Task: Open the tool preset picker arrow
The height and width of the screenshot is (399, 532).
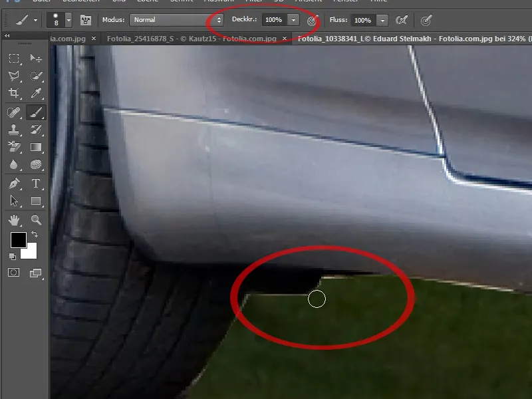Action: pyautogui.click(x=35, y=21)
